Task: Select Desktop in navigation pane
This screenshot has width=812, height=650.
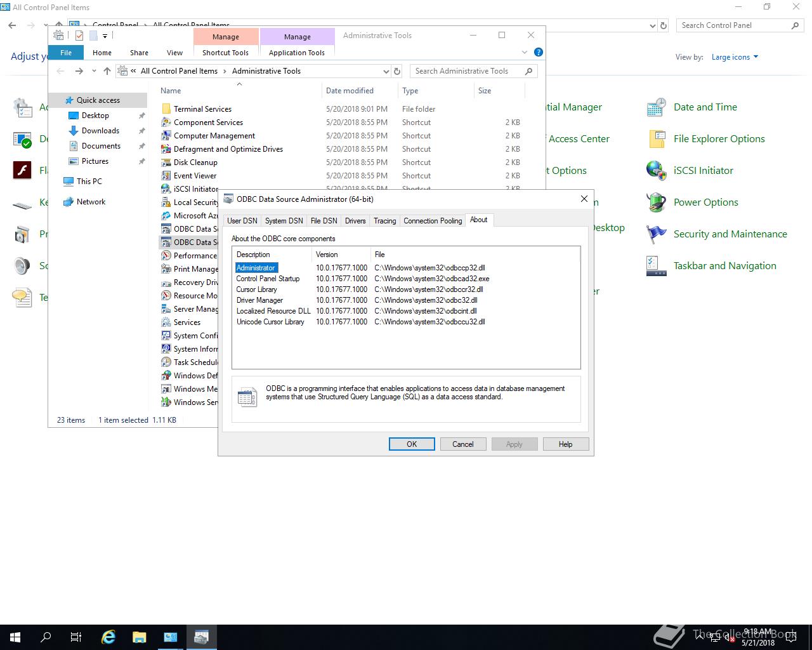Action: click(x=95, y=116)
